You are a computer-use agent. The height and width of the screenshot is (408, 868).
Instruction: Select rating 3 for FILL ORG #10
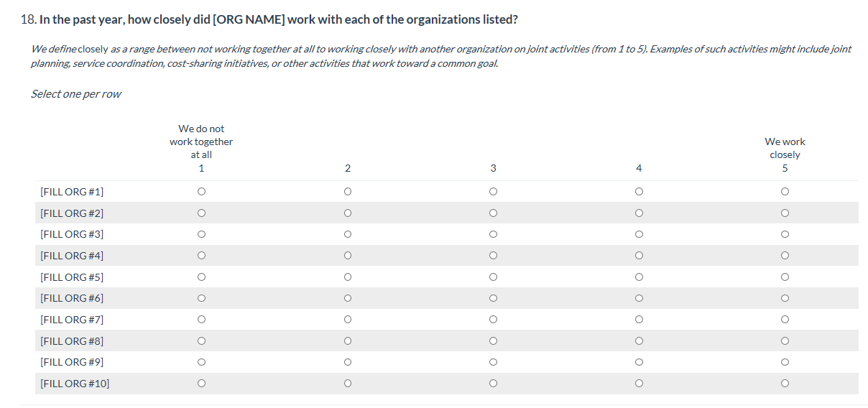[493, 384]
